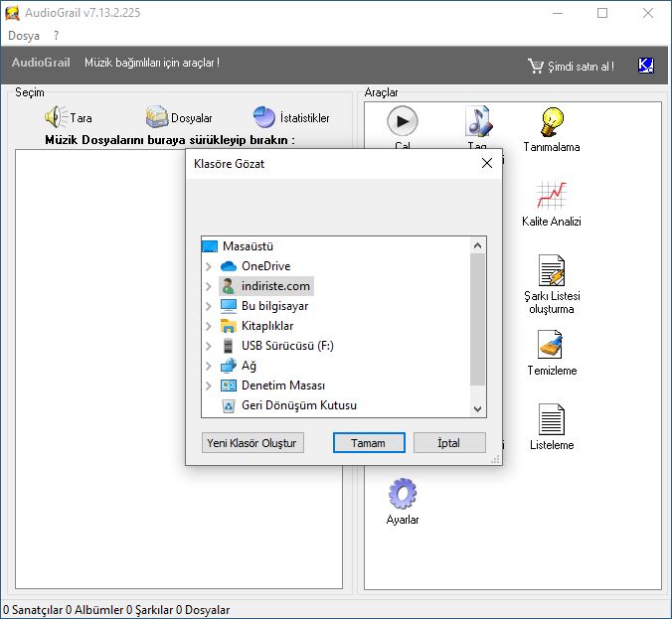Open the Listeleme document tool

(x=551, y=419)
